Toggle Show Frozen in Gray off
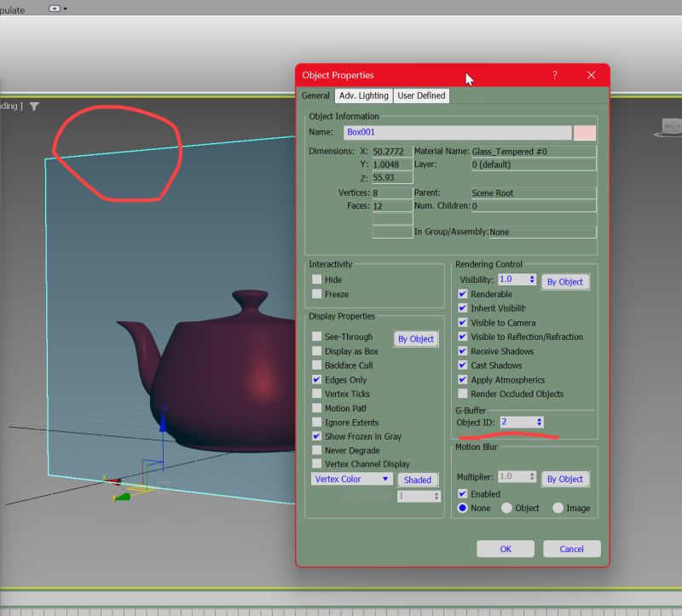The width and height of the screenshot is (682, 616). (x=317, y=436)
